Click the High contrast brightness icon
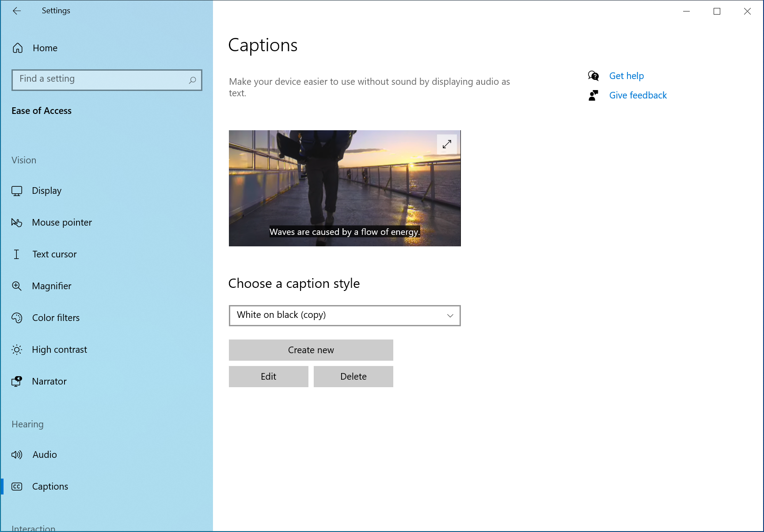Image resolution: width=764 pixels, height=532 pixels. 17,349
